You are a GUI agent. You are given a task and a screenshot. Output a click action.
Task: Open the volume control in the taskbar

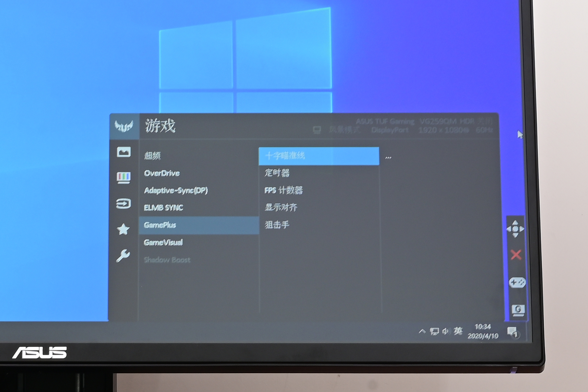(445, 331)
